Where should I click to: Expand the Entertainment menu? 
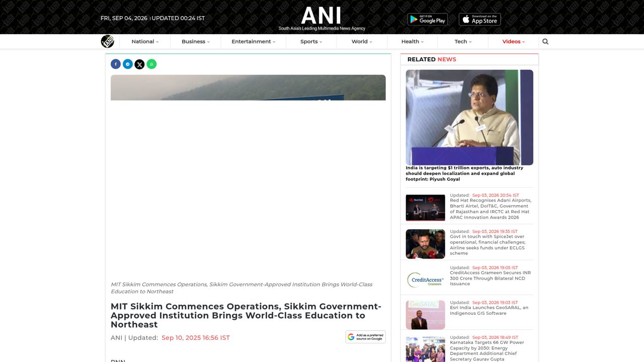(254, 42)
